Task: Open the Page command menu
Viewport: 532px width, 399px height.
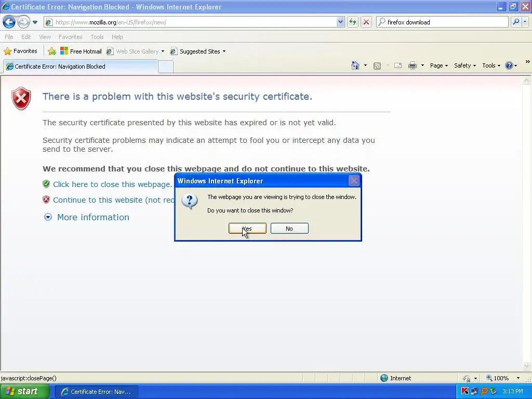Action: [439, 65]
